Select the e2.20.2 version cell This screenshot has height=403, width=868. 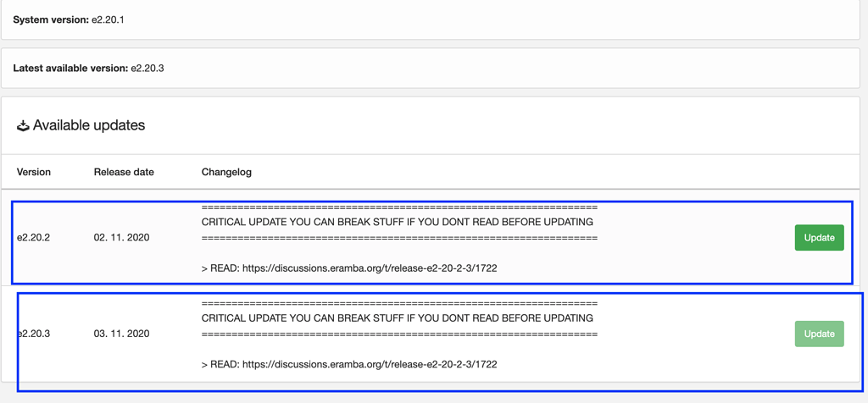click(34, 238)
